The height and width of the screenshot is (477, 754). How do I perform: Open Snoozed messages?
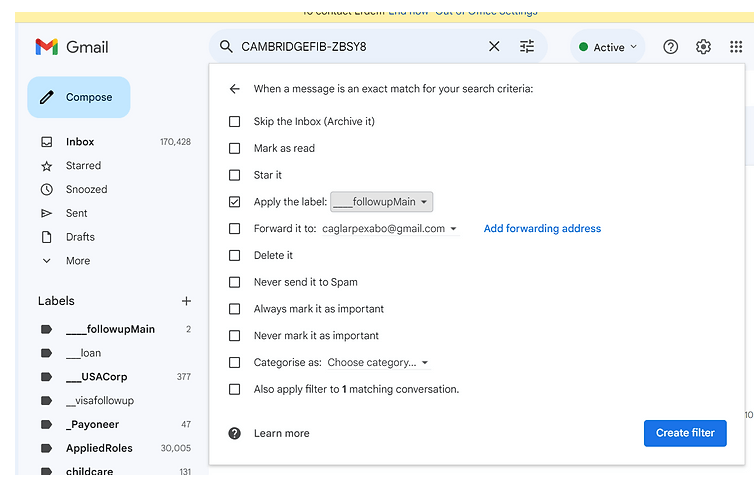coord(87,189)
